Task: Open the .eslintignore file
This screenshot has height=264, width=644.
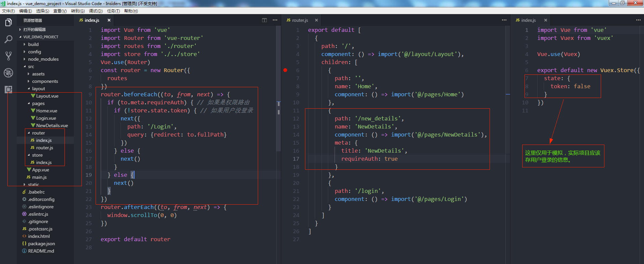Action: coord(45,207)
